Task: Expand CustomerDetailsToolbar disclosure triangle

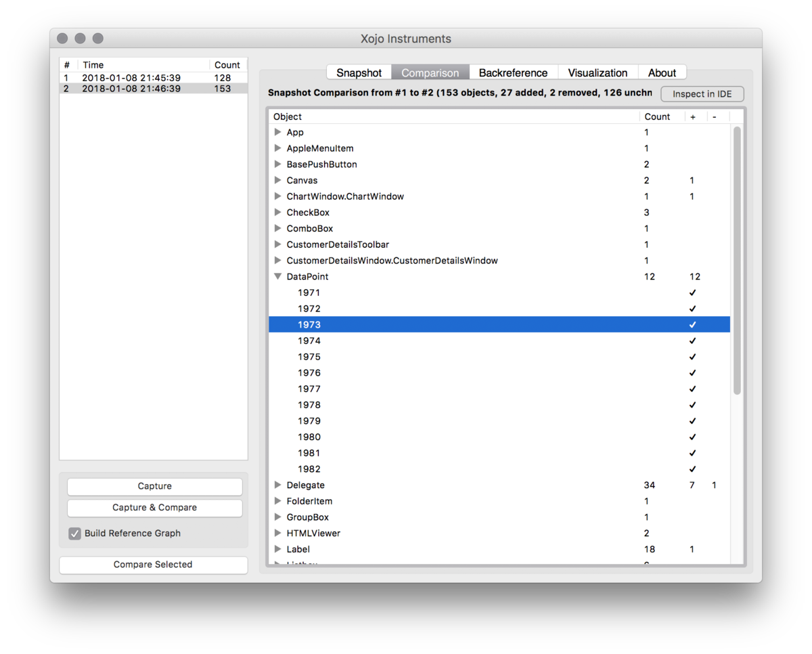Action: coord(277,244)
